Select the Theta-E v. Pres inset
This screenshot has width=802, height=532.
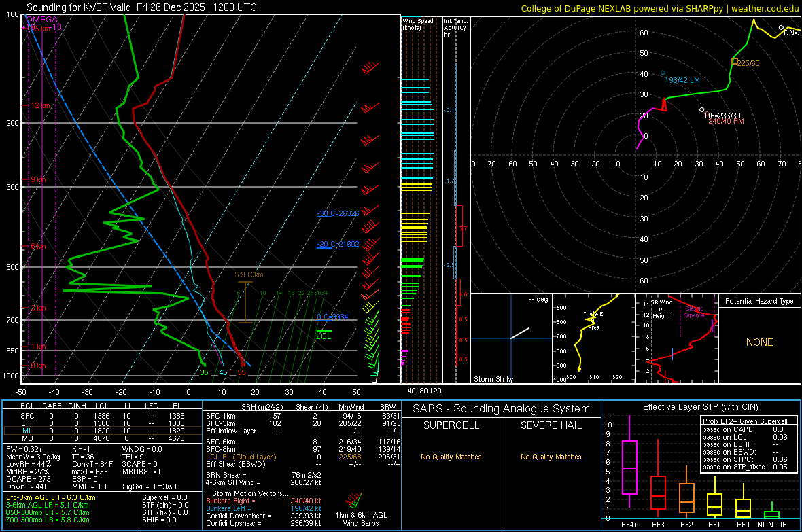[593, 338]
